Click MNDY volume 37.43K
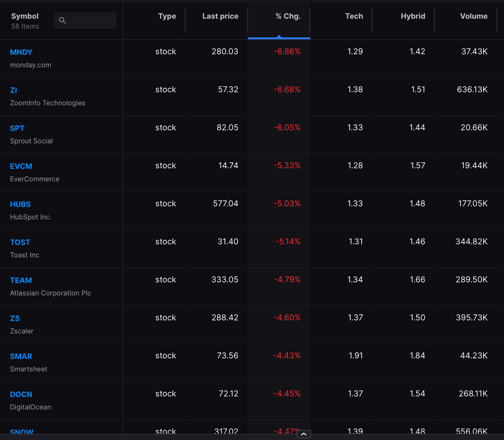This screenshot has height=440, width=504. (474, 51)
